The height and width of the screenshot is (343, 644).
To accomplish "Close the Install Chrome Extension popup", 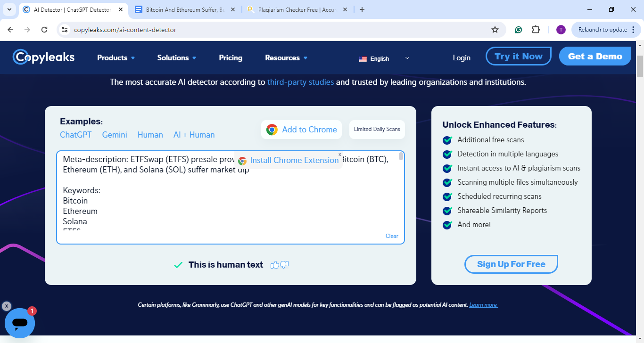I will [339, 155].
